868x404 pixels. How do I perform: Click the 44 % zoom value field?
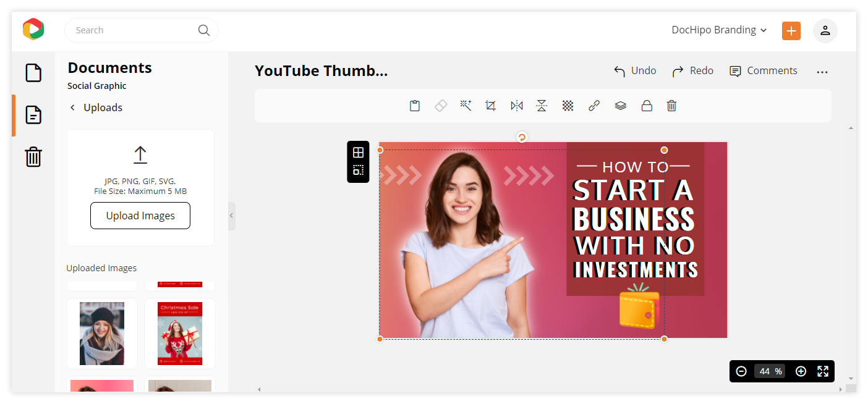point(770,371)
